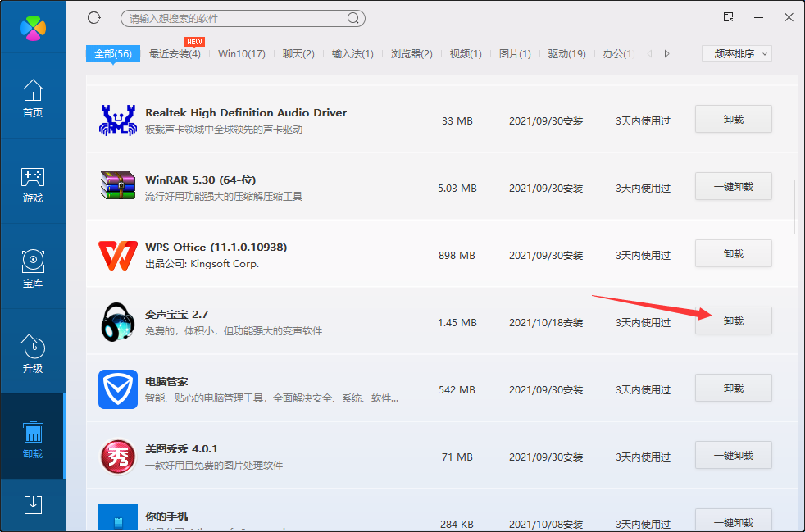Viewport: 805px width, 532px height.
Task: Open the 图片(1) category tab
Action: pos(515,54)
